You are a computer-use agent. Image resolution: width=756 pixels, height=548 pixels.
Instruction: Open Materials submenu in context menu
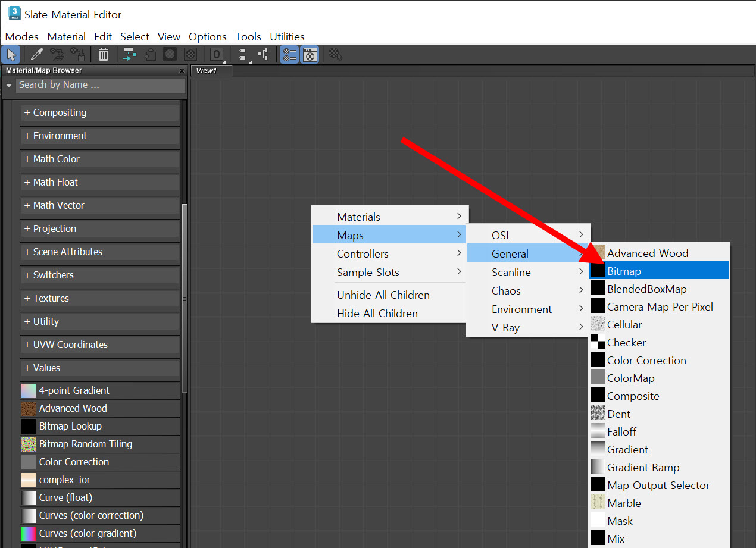390,217
